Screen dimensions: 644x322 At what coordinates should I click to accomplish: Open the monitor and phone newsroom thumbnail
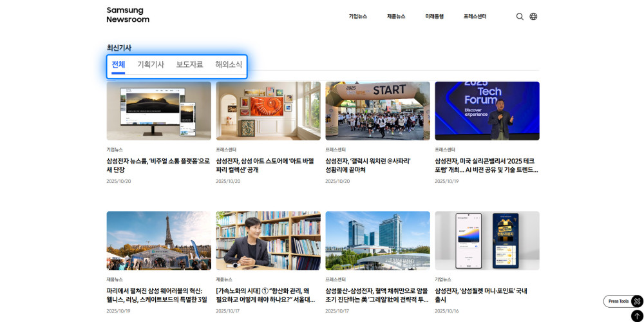[159, 111]
